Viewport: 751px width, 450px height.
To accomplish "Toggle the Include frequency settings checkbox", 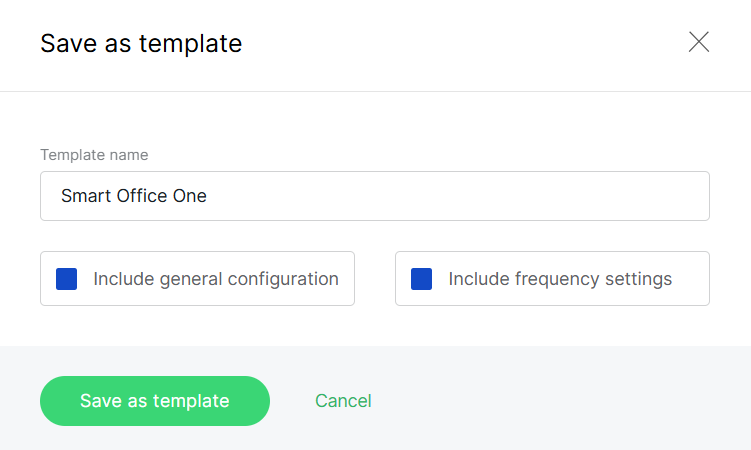I will (x=422, y=279).
